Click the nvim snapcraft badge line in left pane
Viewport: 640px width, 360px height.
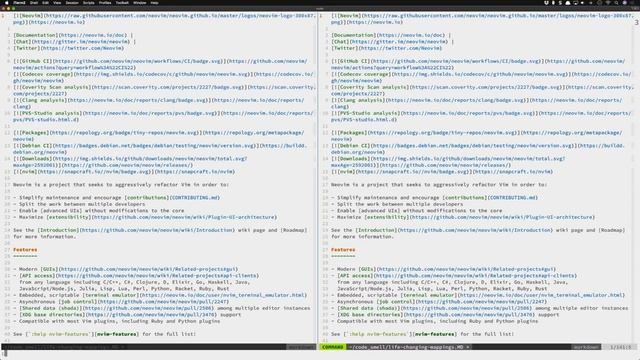(x=124, y=172)
